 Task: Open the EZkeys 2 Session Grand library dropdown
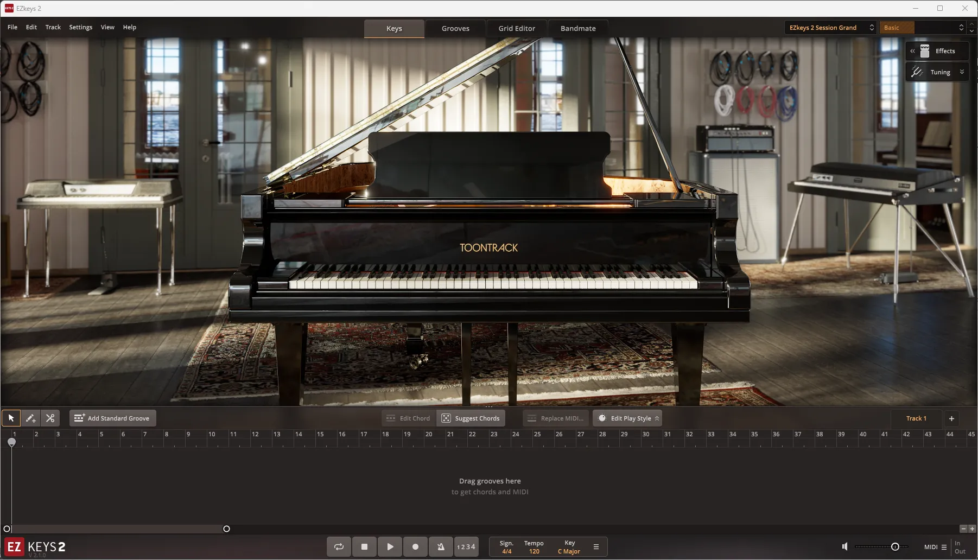click(x=830, y=28)
